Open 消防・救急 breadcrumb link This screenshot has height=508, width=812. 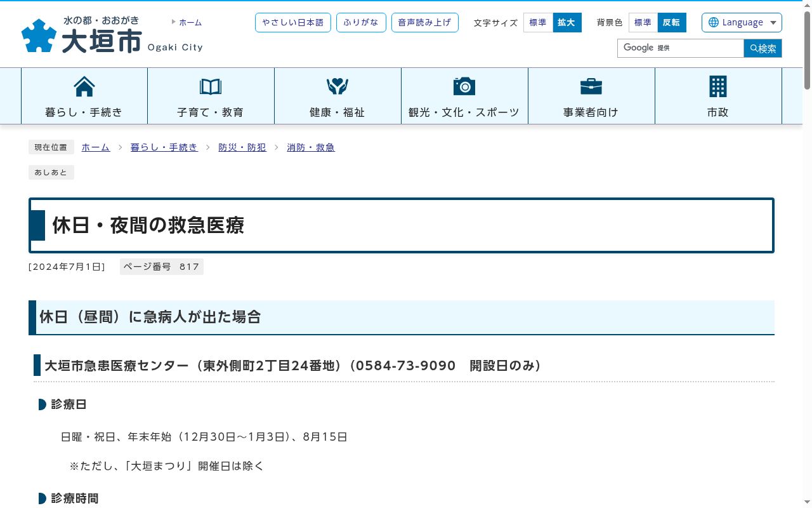(x=311, y=147)
